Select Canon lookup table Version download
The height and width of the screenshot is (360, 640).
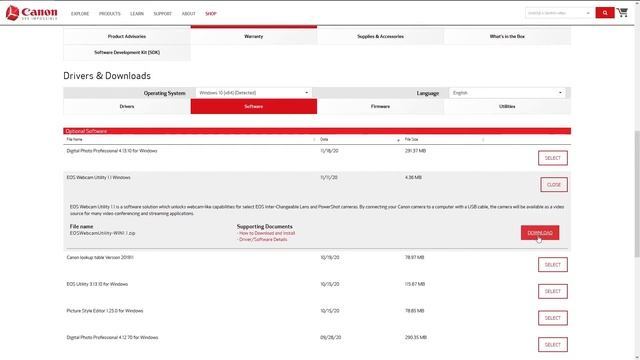click(553, 264)
